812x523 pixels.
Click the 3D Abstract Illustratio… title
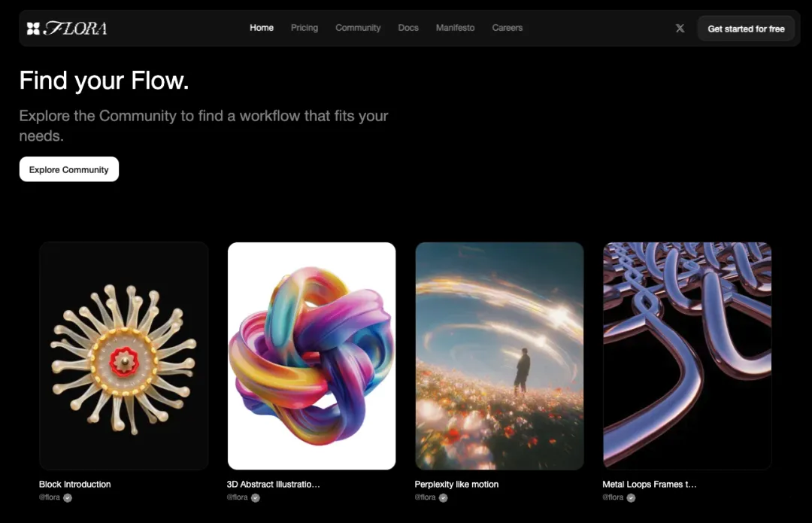point(274,484)
